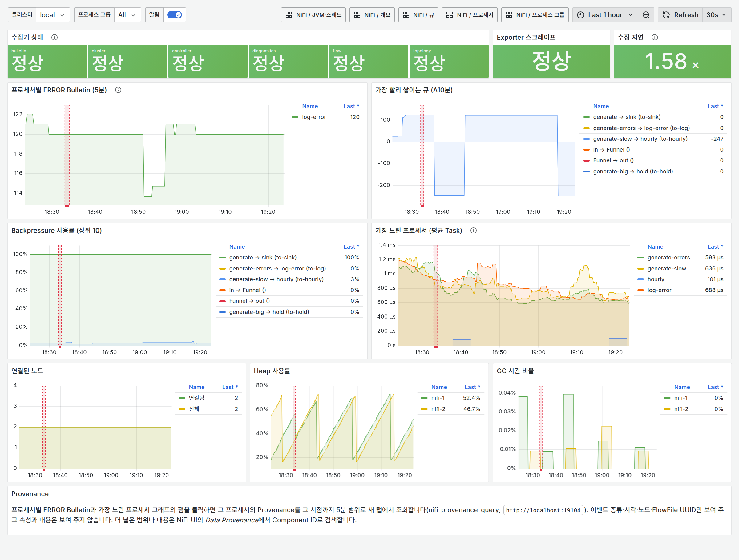739x560 pixels.
Task: Sort by Last column in ERROR Bulletin legend
Action: (351, 106)
